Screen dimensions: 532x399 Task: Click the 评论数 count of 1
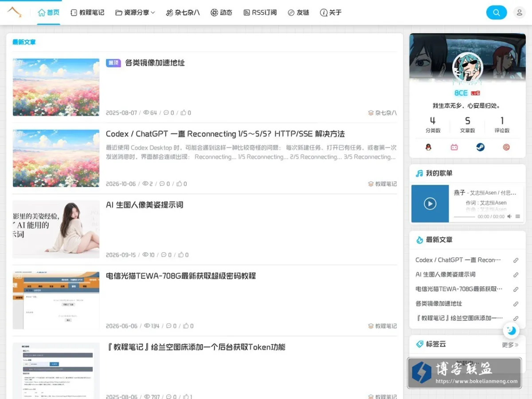coord(502,121)
